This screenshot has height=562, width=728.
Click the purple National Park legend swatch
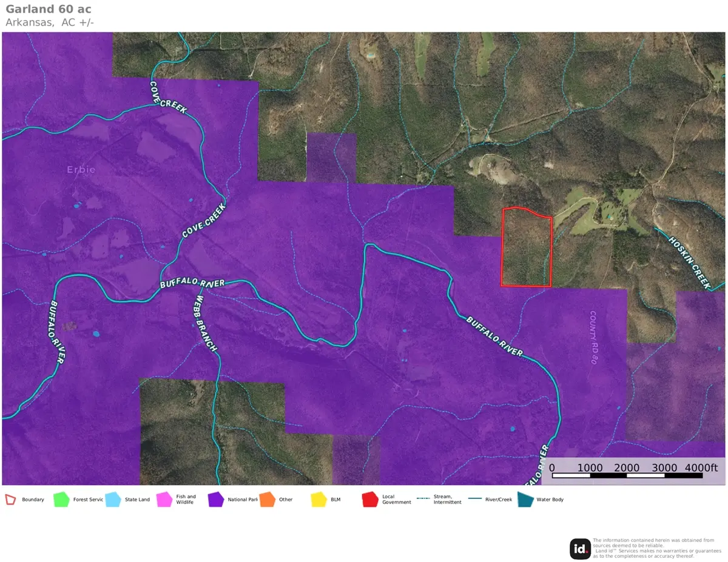click(x=217, y=500)
